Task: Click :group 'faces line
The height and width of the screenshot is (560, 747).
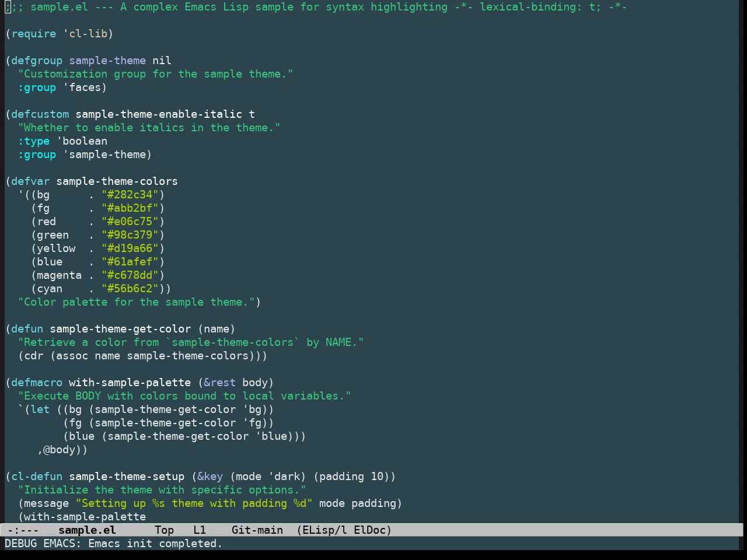Action: (62, 87)
